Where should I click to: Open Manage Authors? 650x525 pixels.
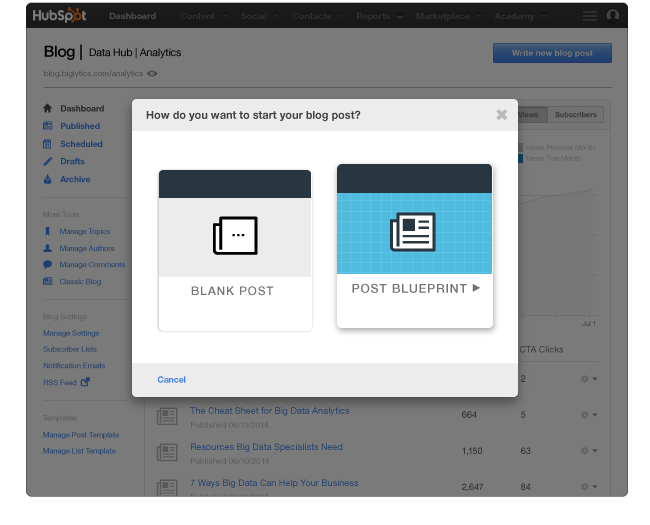(87, 248)
